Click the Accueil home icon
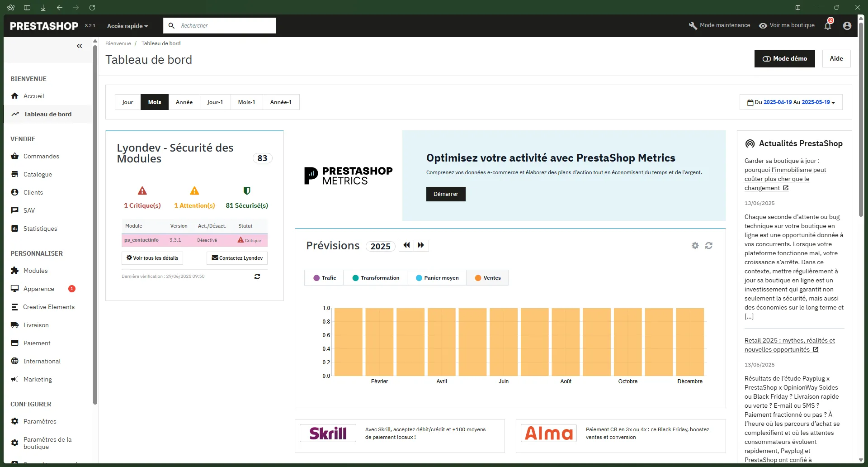868x467 pixels. coord(15,96)
